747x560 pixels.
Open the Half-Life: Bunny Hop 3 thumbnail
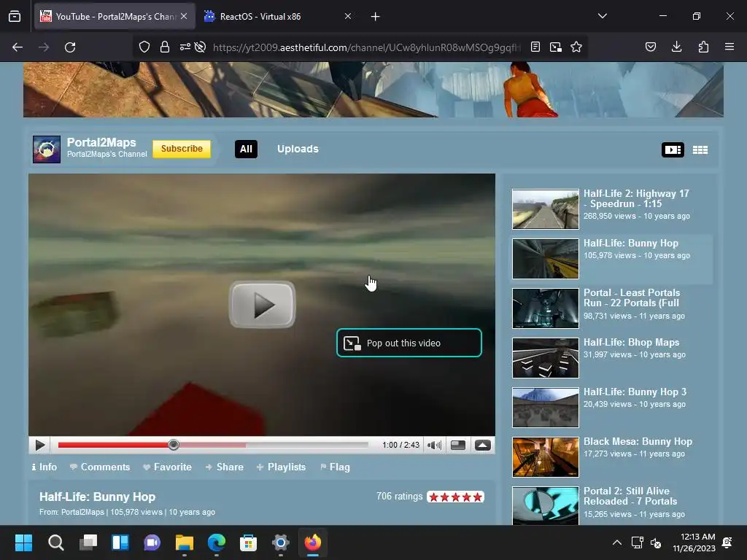(546, 407)
